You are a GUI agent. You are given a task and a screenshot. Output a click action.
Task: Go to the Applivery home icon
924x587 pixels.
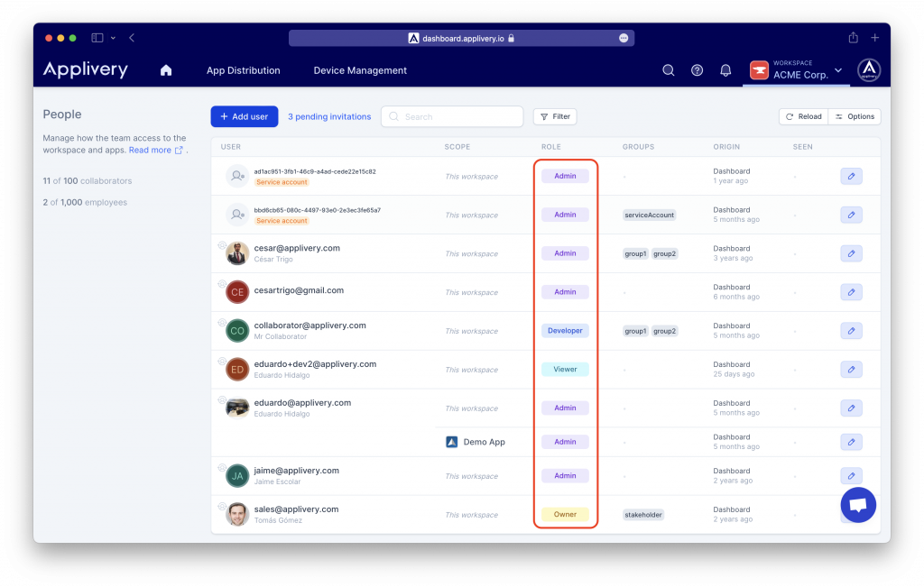tap(166, 70)
